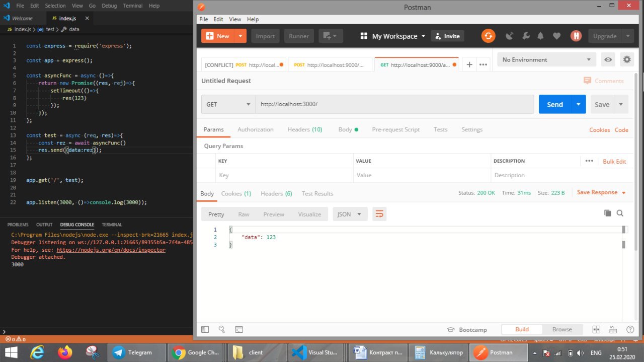Click the orange sync icon in Postman header

pos(488,36)
